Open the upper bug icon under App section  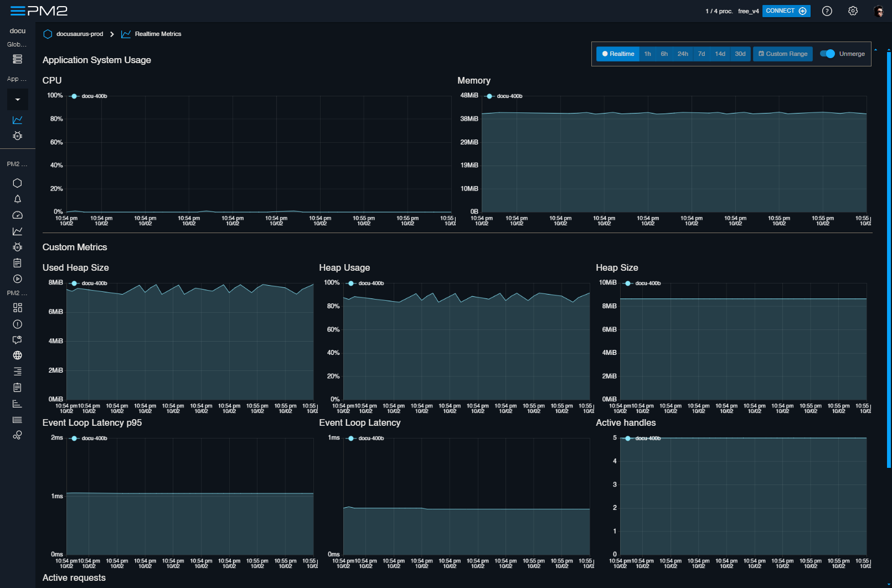17,136
